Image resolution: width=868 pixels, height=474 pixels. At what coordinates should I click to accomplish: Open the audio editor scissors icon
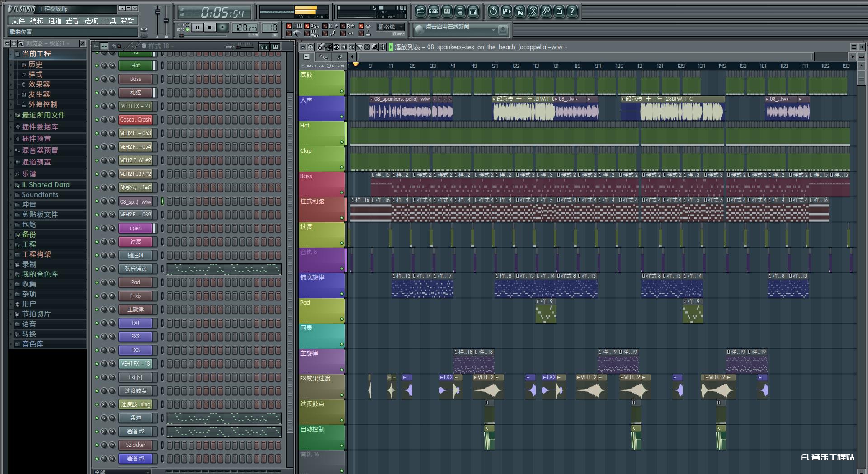coord(533,11)
